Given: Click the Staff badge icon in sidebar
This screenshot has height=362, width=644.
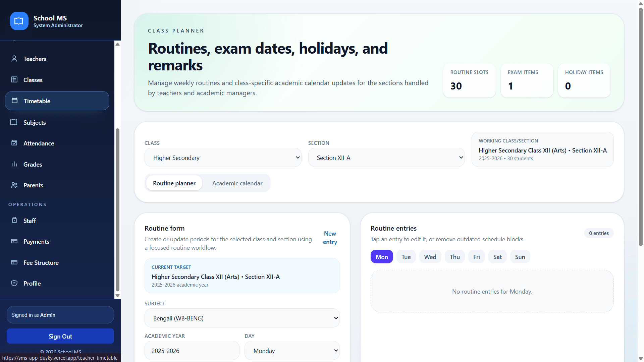Looking at the screenshot, I should [14, 220].
